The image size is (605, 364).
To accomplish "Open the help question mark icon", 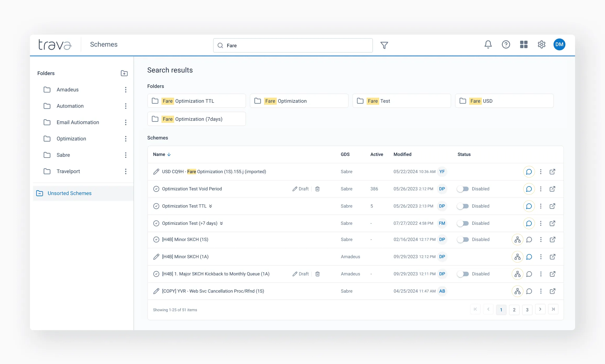I will tap(506, 44).
